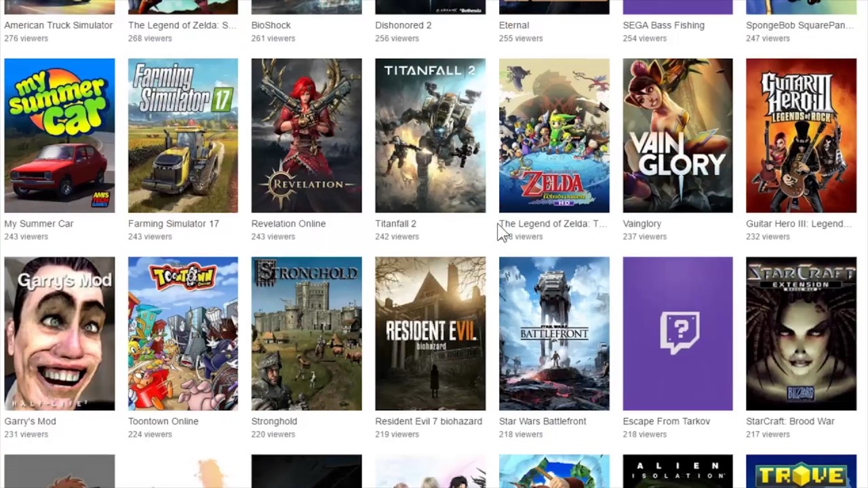Click the My Summer Car title text
The height and width of the screenshot is (488, 868).
pos(39,224)
